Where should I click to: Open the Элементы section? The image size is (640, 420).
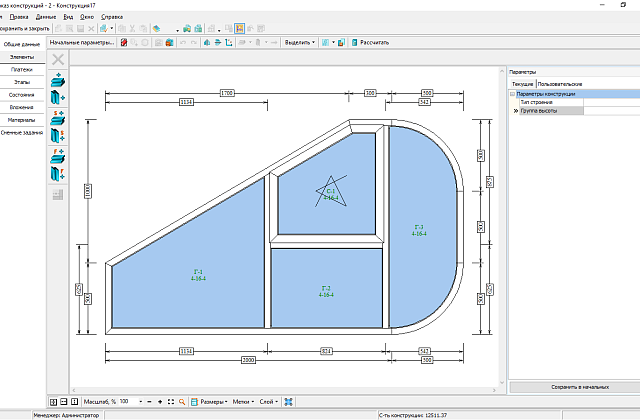tap(22, 57)
